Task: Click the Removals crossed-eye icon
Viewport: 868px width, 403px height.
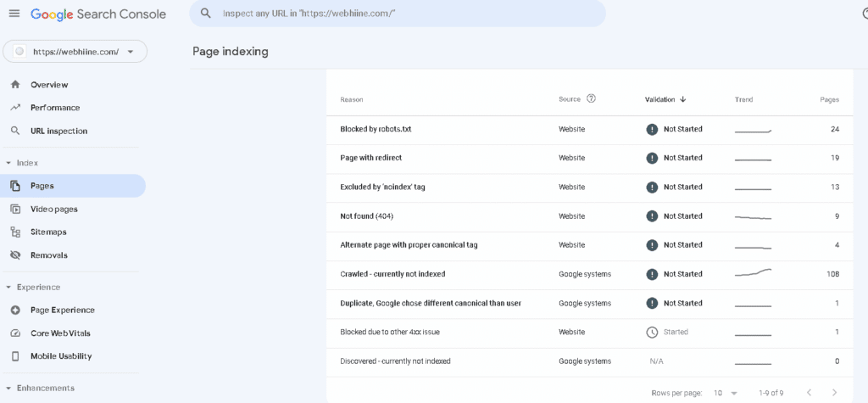Action: click(15, 255)
